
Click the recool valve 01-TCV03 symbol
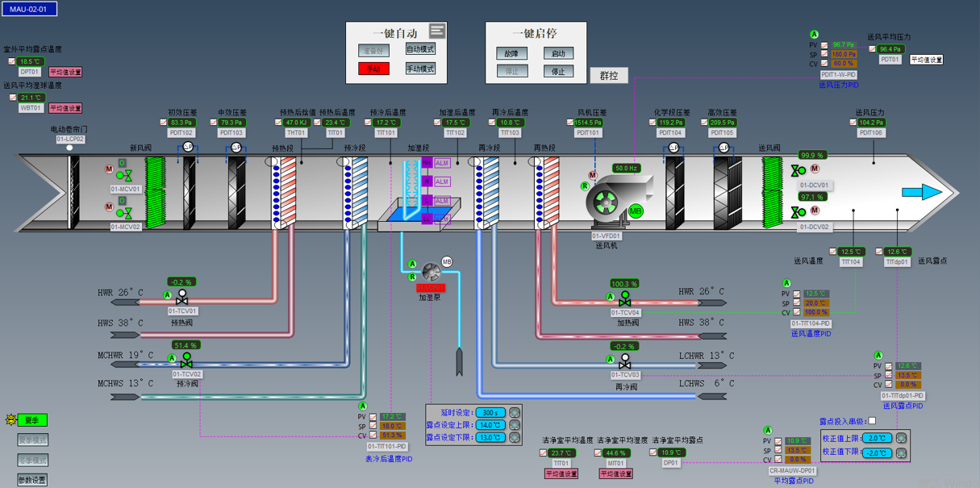(624, 361)
